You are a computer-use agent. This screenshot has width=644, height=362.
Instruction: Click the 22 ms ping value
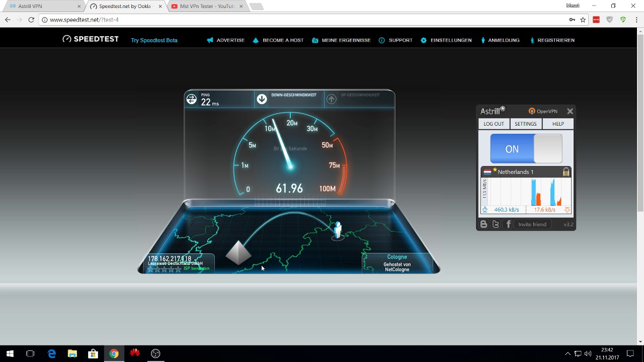click(x=210, y=103)
